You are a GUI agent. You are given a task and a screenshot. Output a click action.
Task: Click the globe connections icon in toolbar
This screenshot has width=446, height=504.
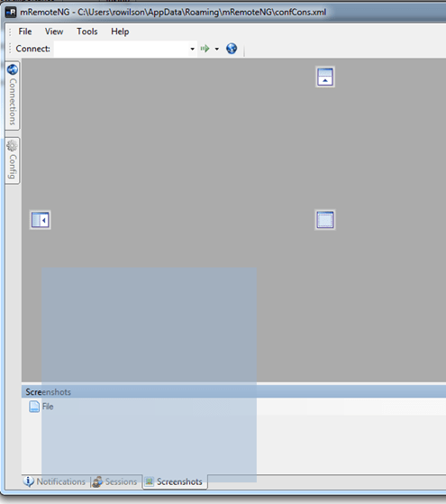(x=232, y=49)
